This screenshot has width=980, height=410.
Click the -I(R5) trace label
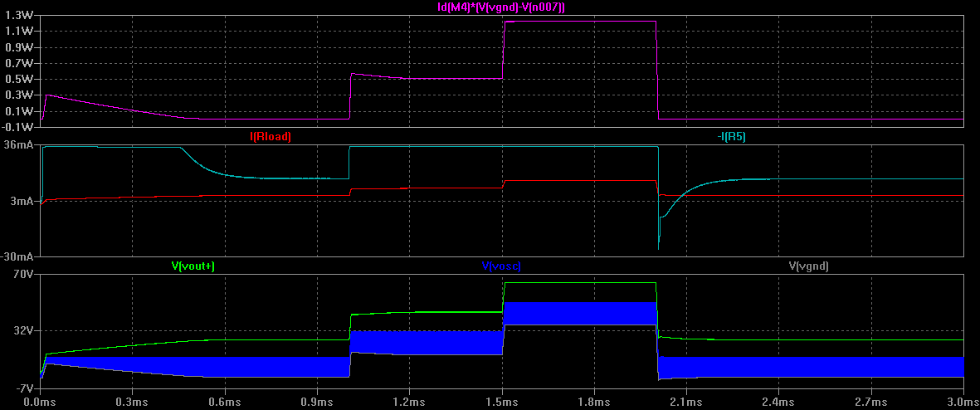click(733, 137)
